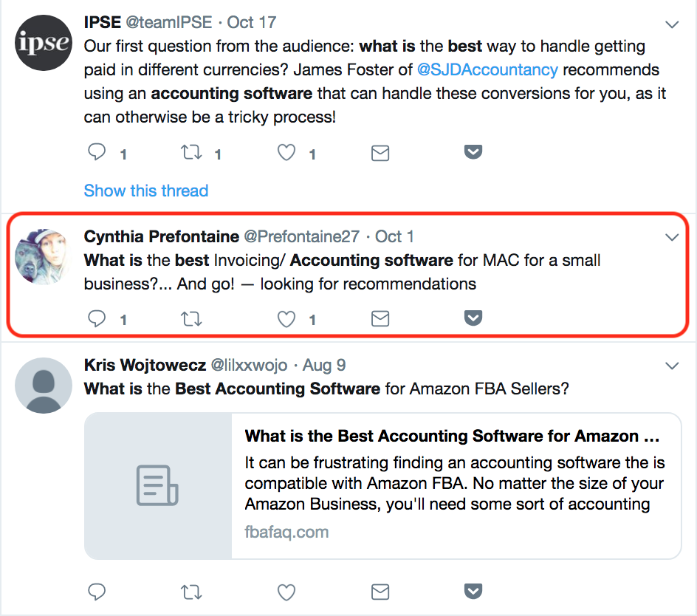
Task: Reply to the IPSE tweet
Action: coord(97,153)
